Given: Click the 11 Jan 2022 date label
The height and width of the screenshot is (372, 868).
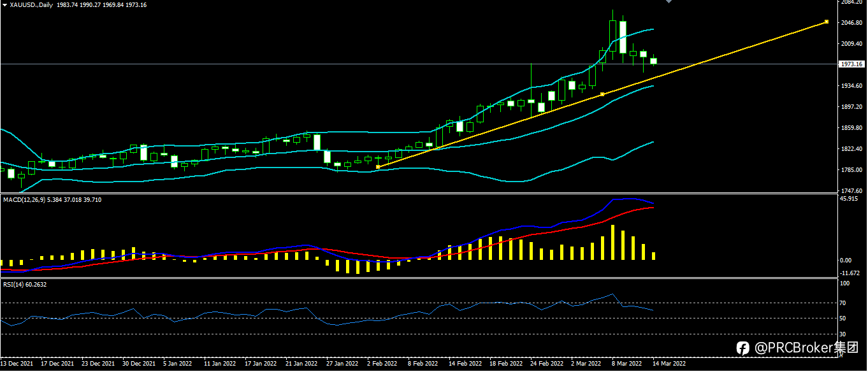Looking at the screenshot, I should click(x=221, y=364).
